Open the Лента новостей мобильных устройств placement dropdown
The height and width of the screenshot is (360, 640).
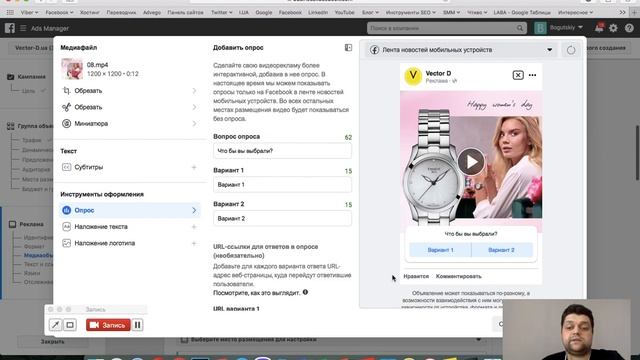click(461, 50)
